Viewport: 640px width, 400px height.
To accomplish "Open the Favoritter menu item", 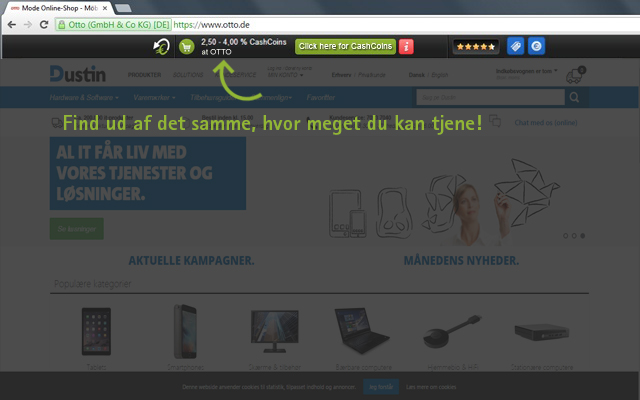I will coord(321,98).
